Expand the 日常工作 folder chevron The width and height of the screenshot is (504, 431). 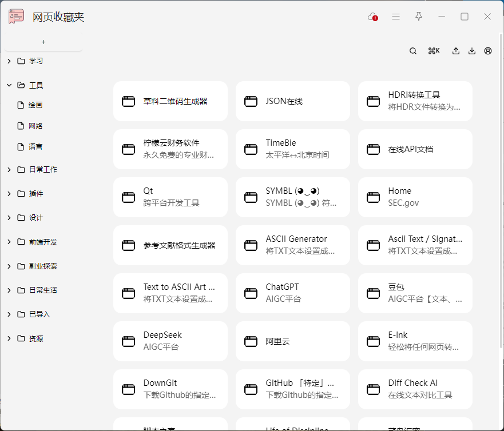point(9,170)
